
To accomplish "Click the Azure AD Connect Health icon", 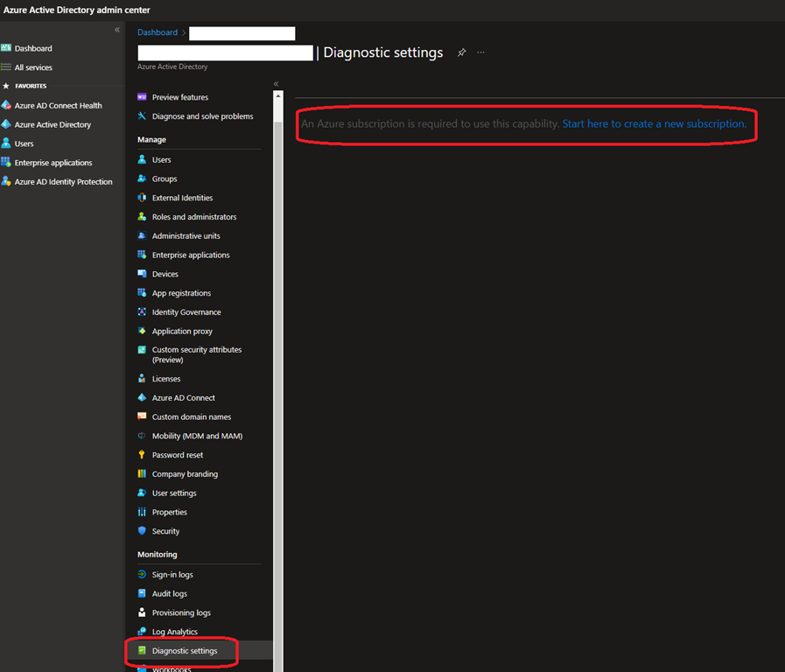I will coord(6,106).
